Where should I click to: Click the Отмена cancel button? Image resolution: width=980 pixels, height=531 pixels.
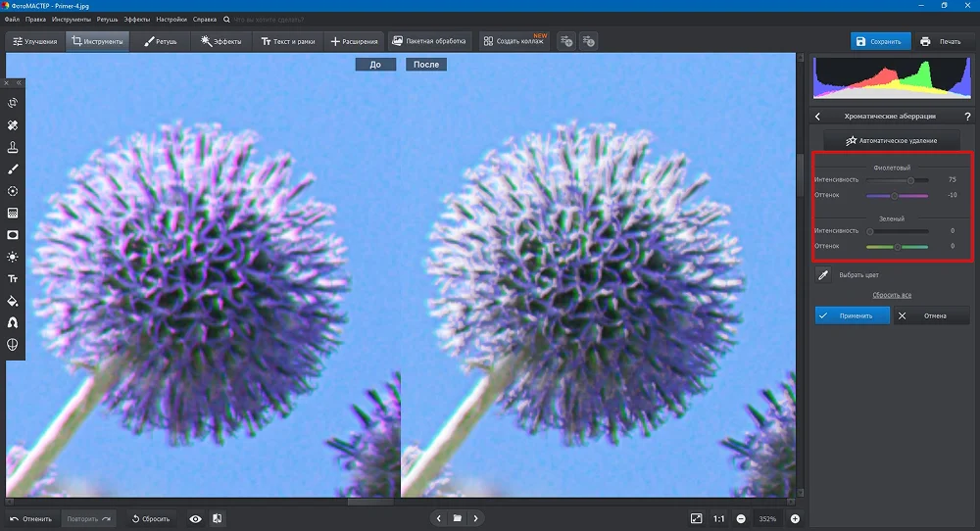pyautogui.click(x=931, y=315)
